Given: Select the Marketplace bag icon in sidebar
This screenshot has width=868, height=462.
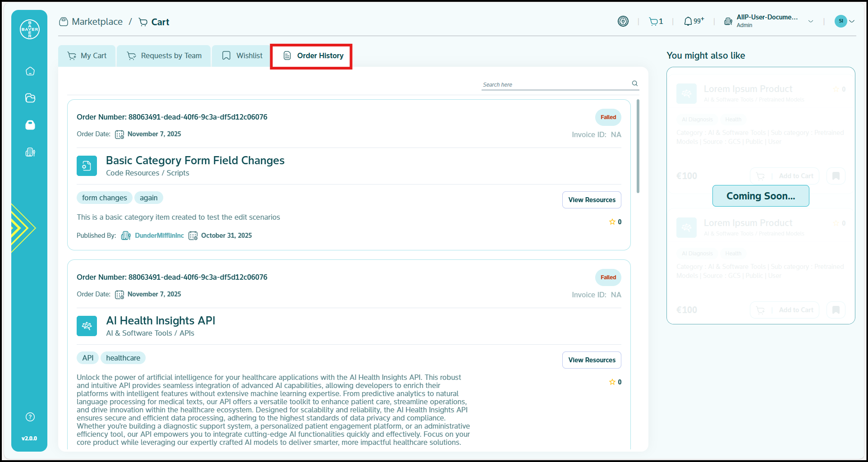Looking at the screenshot, I should pyautogui.click(x=30, y=125).
